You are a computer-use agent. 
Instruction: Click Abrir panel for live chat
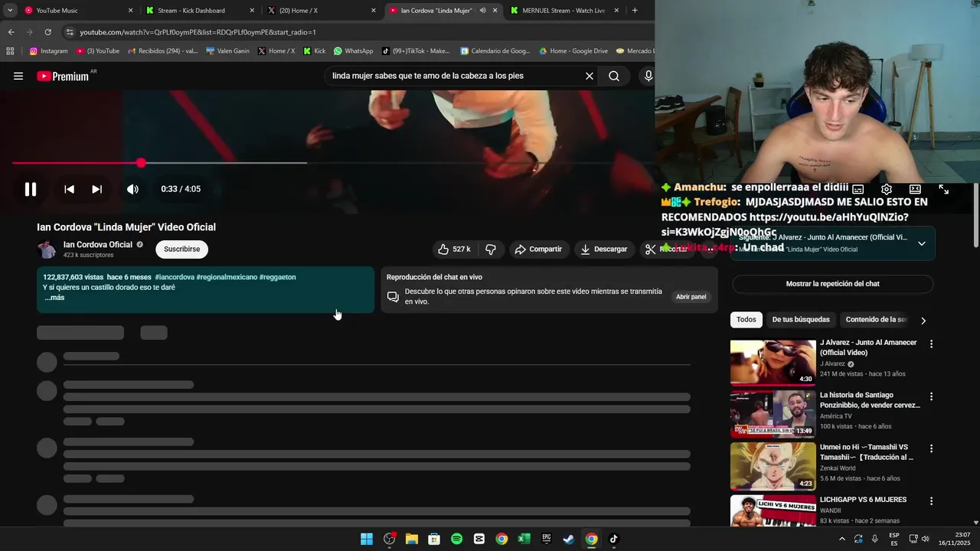(x=691, y=296)
